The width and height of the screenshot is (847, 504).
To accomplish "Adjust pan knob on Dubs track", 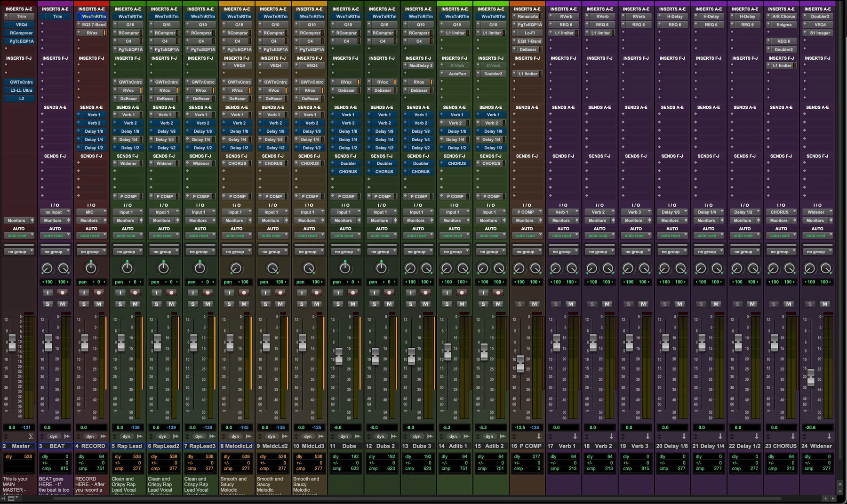I will click(x=345, y=268).
